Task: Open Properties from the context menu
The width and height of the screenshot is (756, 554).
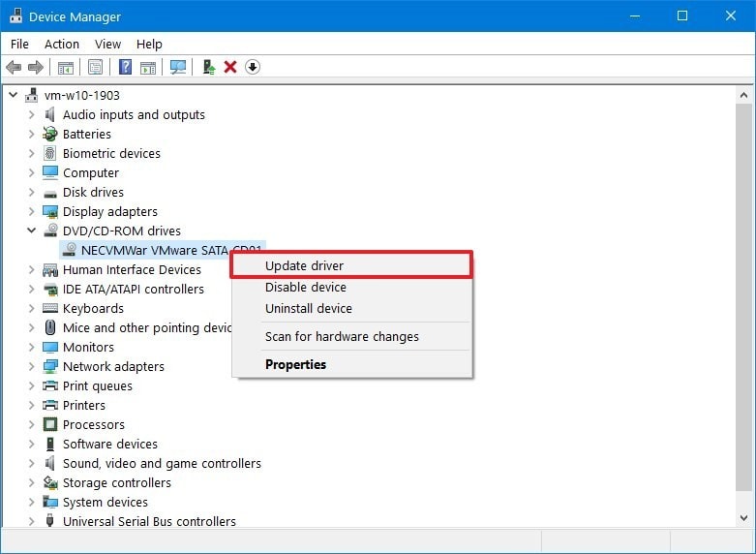Action: 295,365
